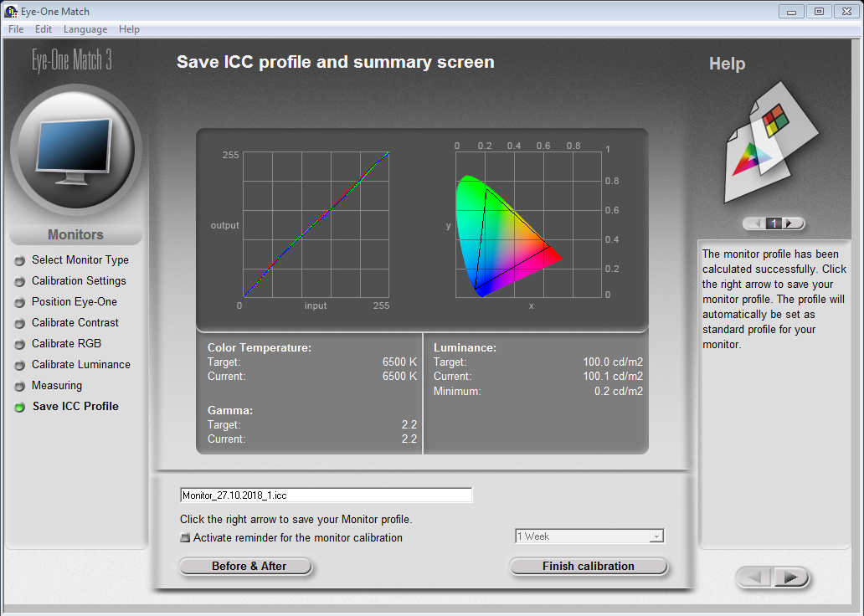Click the Help panel heading

pyautogui.click(x=727, y=64)
